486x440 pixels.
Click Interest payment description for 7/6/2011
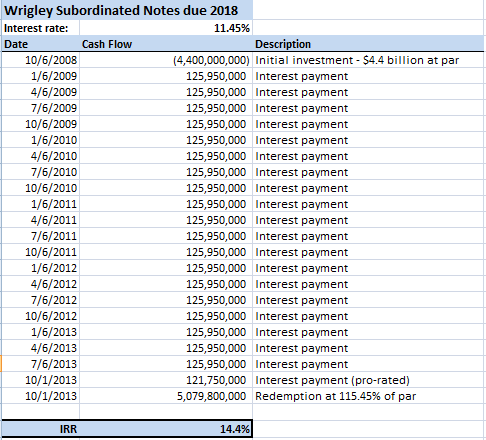tap(368, 236)
